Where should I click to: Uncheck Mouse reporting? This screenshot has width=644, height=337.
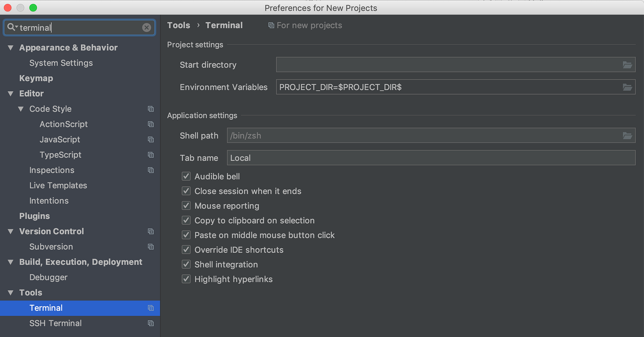(x=186, y=206)
